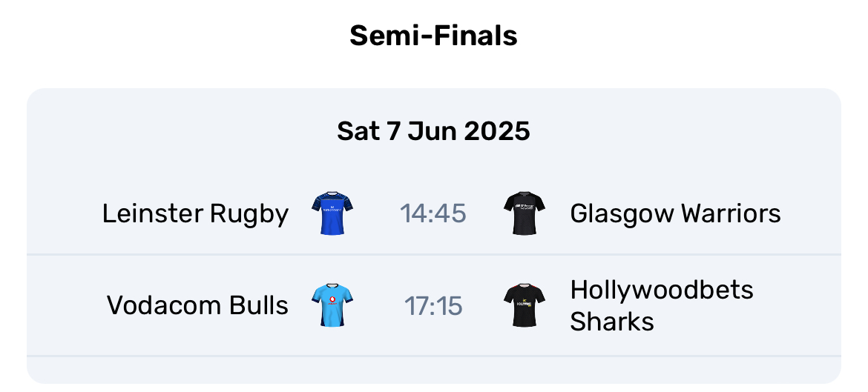Click the black Glasgow Warriors jersey icon
Screen dimensions: 868x392
[x=525, y=214]
